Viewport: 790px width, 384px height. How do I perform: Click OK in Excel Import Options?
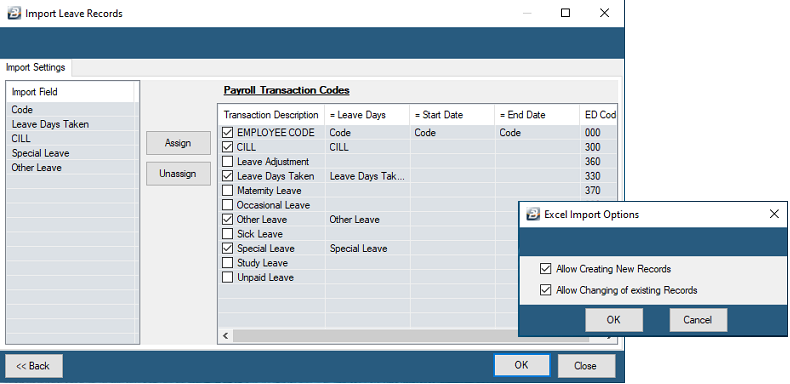point(614,320)
